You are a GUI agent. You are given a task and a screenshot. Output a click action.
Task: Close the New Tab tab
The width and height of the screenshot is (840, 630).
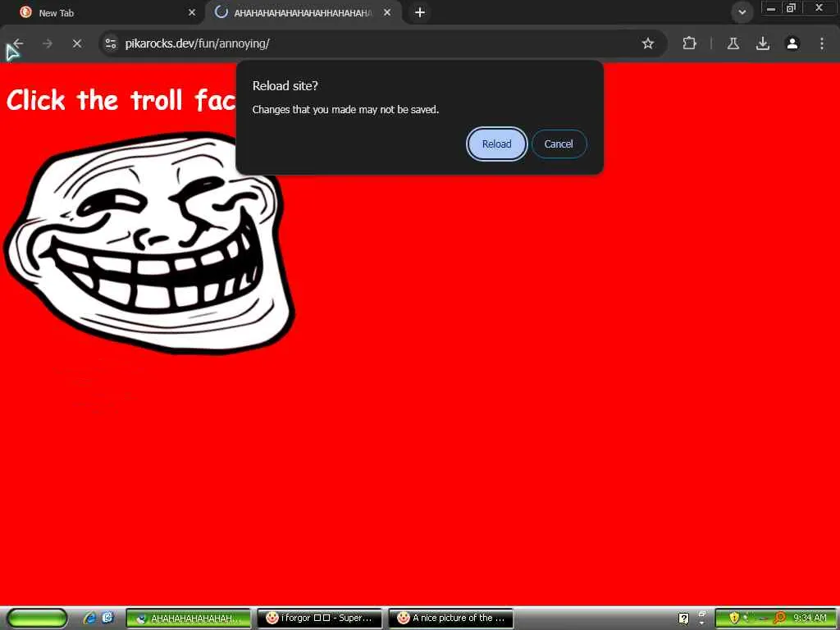click(x=192, y=12)
